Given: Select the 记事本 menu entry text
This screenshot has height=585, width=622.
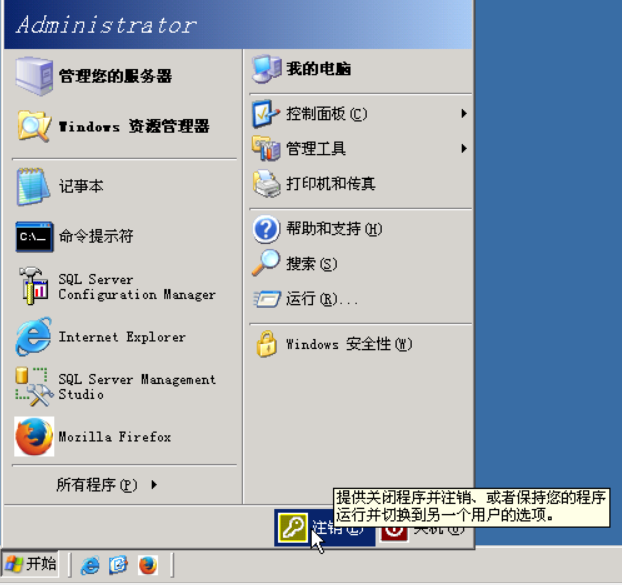Looking at the screenshot, I should pyautogui.click(x=81, y=186).
